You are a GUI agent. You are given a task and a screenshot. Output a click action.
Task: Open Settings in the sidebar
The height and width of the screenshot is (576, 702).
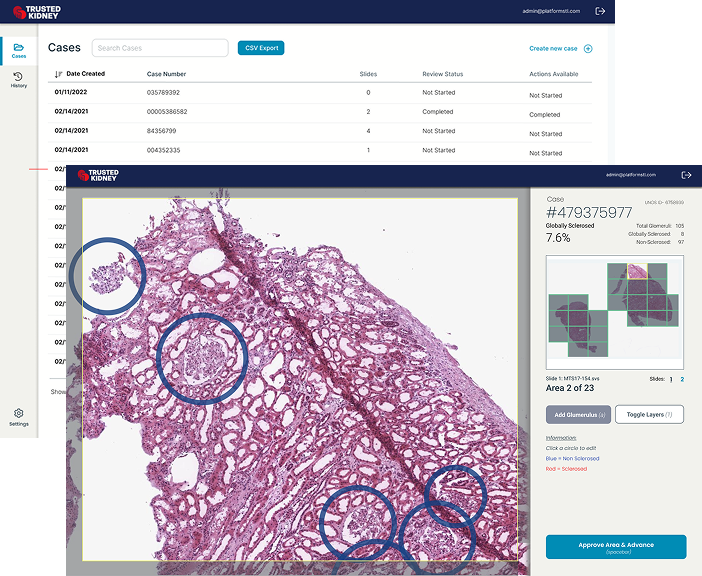point(19,417)
